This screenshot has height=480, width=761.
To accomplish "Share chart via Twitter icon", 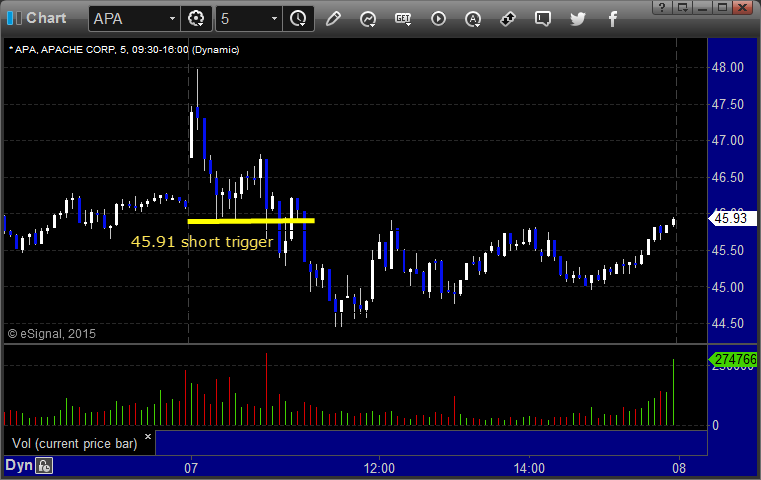I will pos(578,19).
